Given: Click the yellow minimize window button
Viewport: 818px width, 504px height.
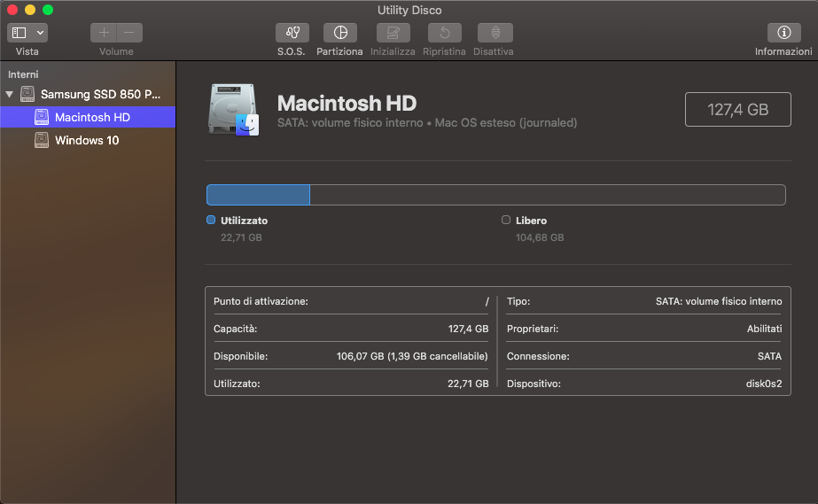Looking at the screenshot, I should pyautogui.click(x=30, y=10).
